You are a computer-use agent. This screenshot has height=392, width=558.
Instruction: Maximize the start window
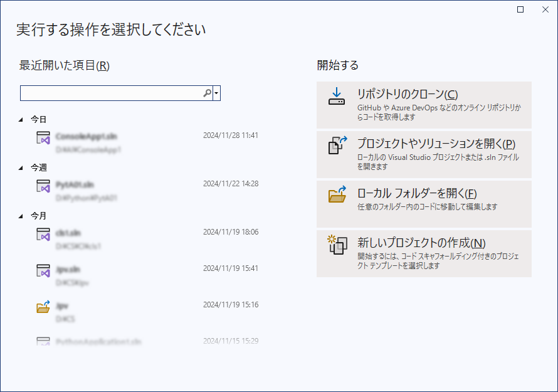point(520,9)
